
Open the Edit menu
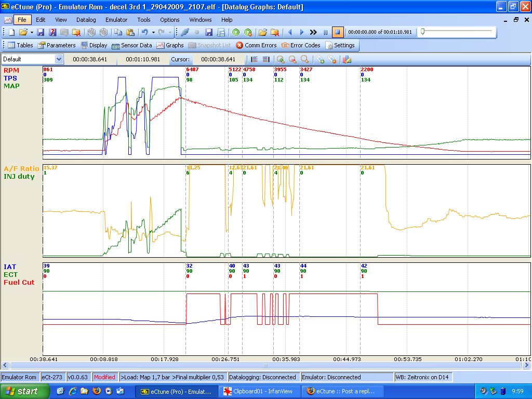41,20
